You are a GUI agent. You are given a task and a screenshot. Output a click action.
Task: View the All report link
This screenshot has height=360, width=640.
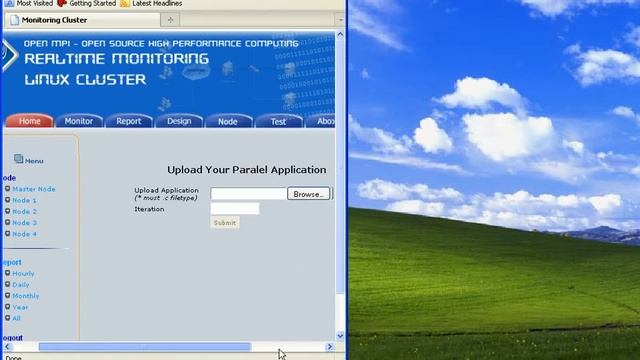pos(16,318)
